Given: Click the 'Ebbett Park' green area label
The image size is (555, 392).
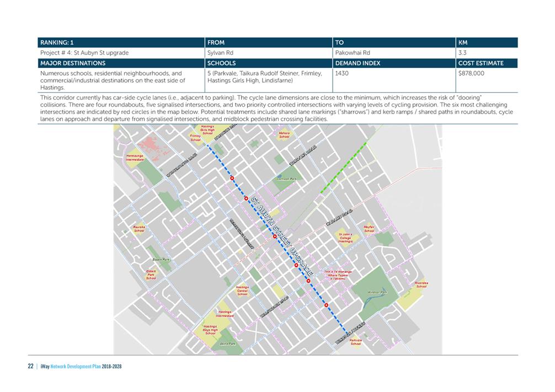Looking at the screenshot, I should click(161, 260).
